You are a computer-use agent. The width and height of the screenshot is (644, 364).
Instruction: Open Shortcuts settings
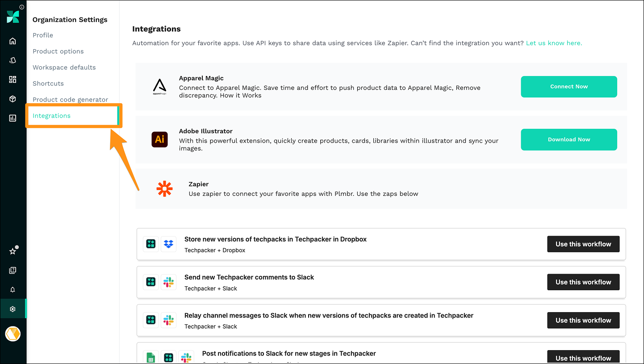[x=48, y=84]
